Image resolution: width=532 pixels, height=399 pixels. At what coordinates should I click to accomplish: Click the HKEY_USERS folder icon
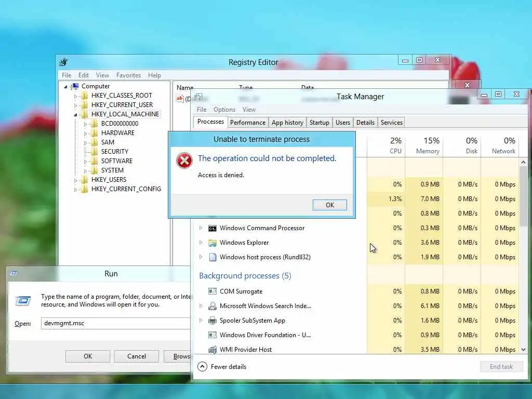click(85, 179)
